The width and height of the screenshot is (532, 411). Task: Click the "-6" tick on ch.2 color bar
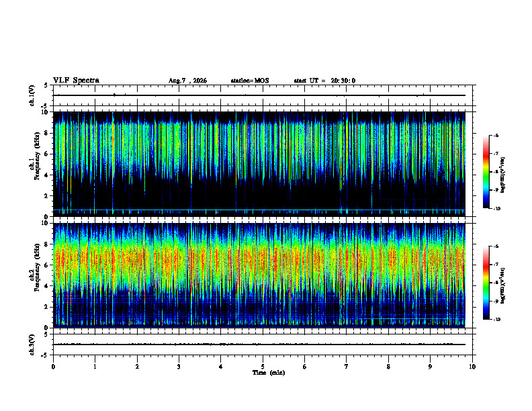tap(496, 246)
